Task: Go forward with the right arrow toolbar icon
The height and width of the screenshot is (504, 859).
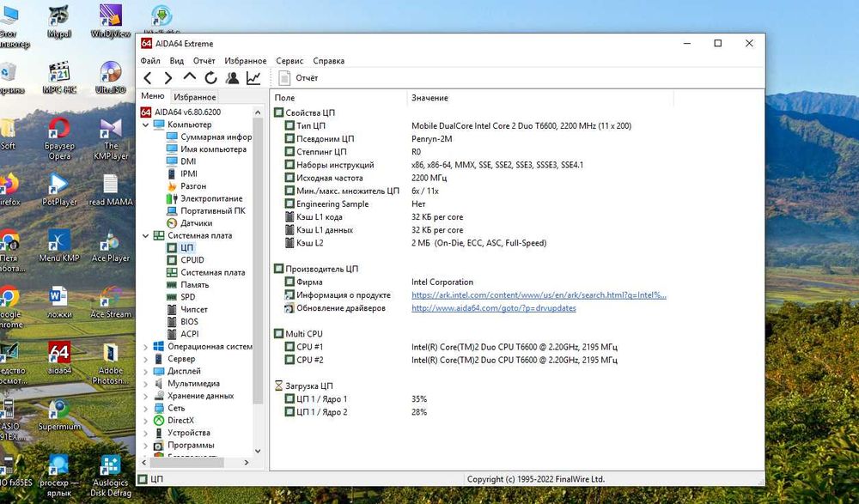Action: [x=168, y=78]
